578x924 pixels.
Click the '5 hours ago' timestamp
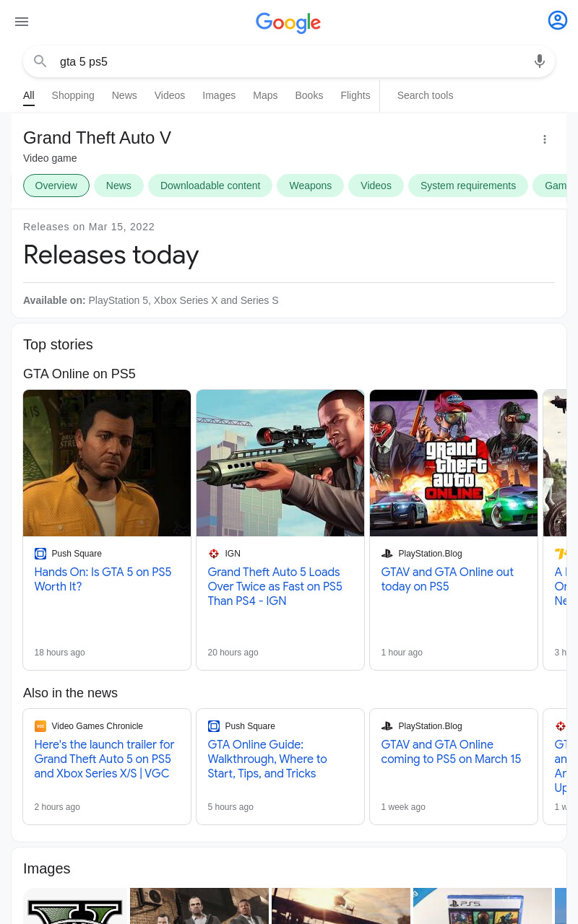pyautogui.click(x=230, y=807)
